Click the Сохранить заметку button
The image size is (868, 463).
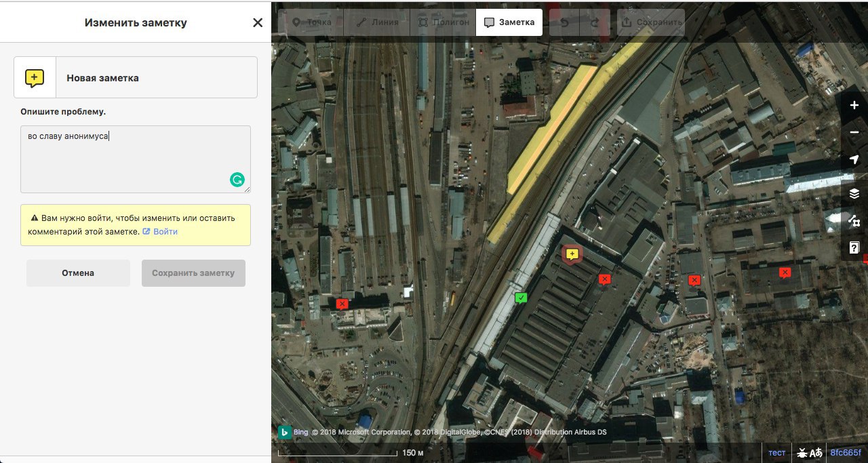(x=193, y=273)
